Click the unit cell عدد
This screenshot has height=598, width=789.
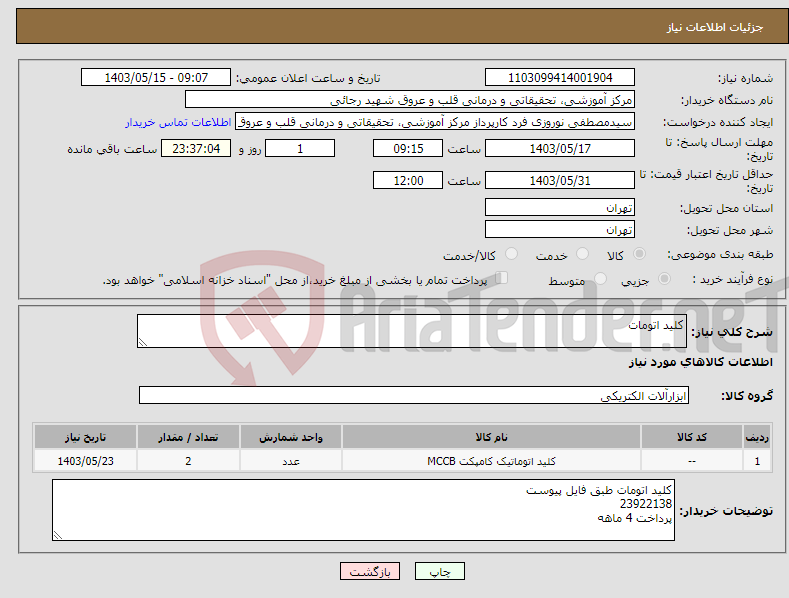point(291,461)
